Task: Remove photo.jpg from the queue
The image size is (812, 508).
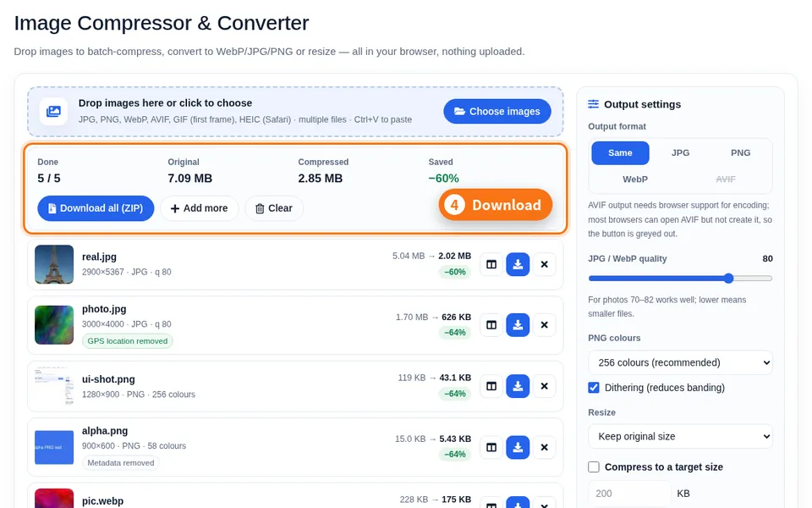Action: click(x=544, y=325)
